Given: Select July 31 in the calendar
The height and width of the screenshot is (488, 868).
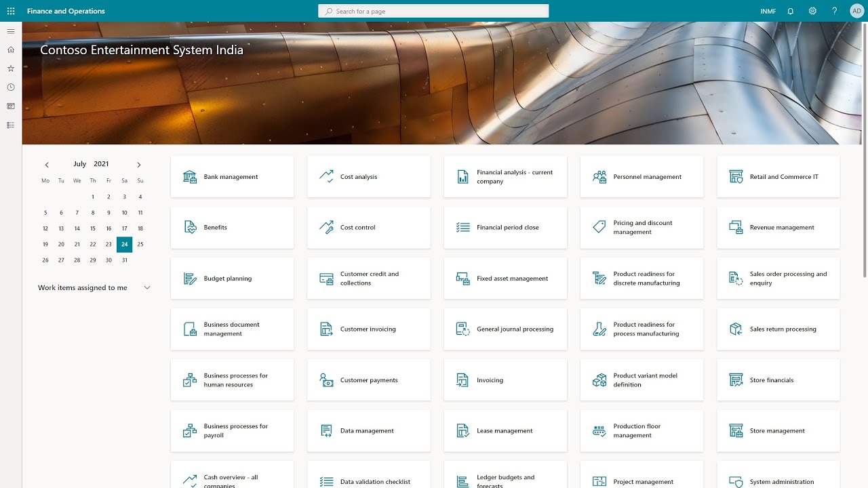Looking at the screenshot, I should (125, 260).
